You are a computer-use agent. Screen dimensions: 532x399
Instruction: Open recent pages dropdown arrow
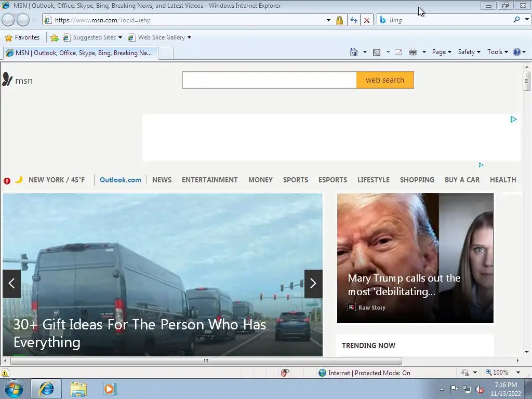(x=35, y=20)
